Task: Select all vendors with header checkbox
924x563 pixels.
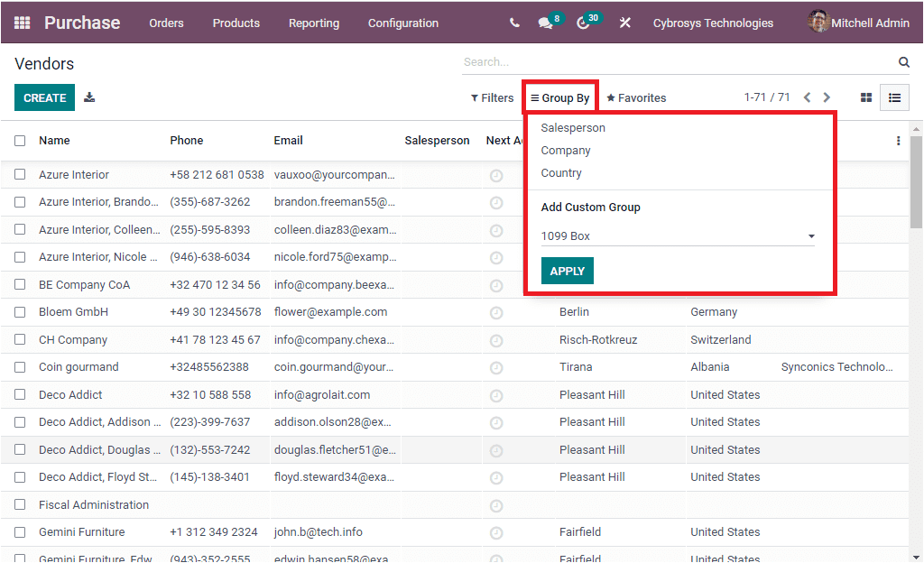Action: (20, 141)
